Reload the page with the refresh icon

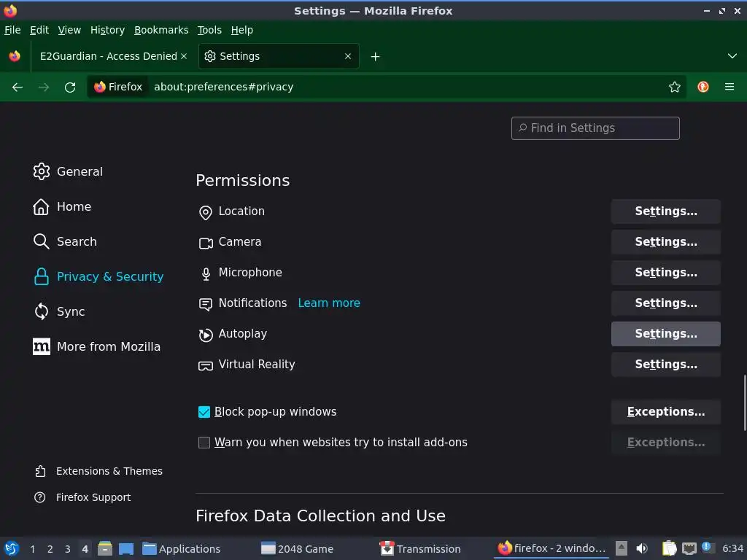click(70, 87)
